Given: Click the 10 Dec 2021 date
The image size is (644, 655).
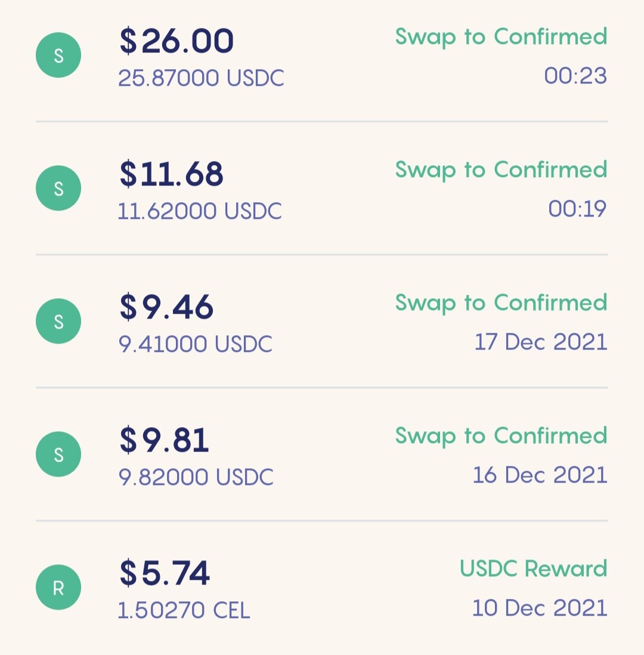Looking at the screenshot, I should 540,608.
